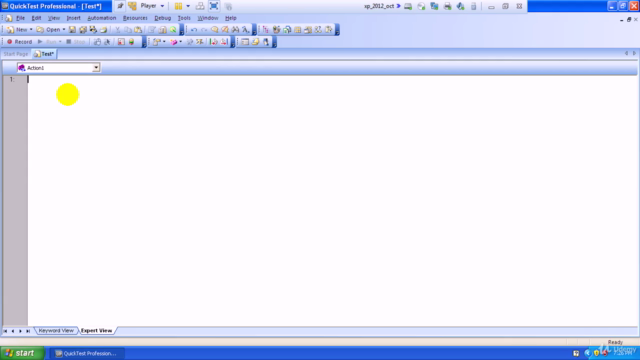Start recording with the Record button
Image resolution: width=640 pixels, height=360 pixels.
(19, 42)
